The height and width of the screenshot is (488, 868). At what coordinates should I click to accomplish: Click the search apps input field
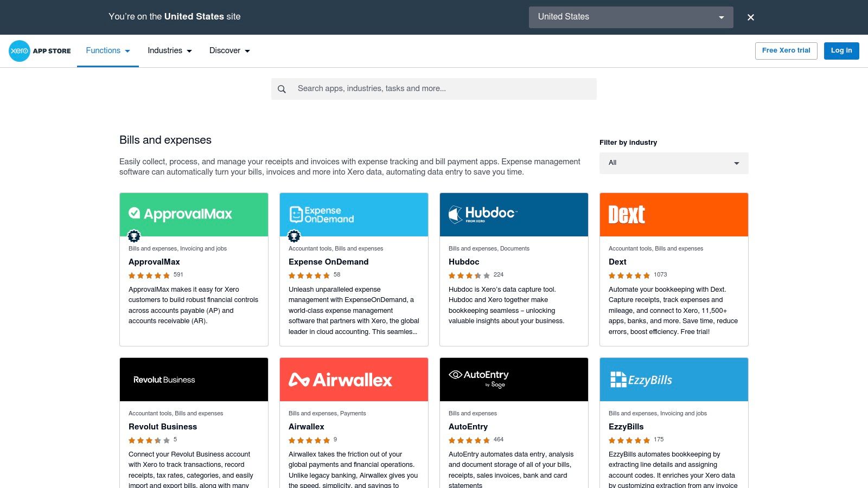(x=434, y=88)
